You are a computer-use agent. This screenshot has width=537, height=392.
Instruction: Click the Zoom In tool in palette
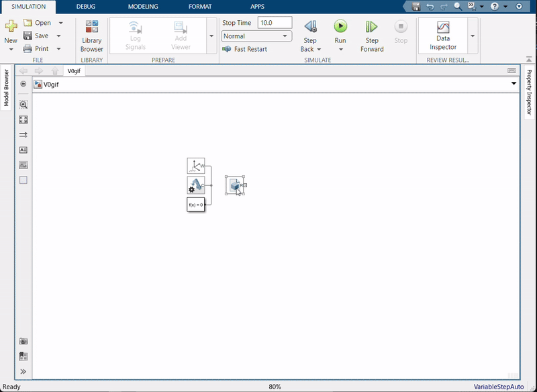[23, 105]
